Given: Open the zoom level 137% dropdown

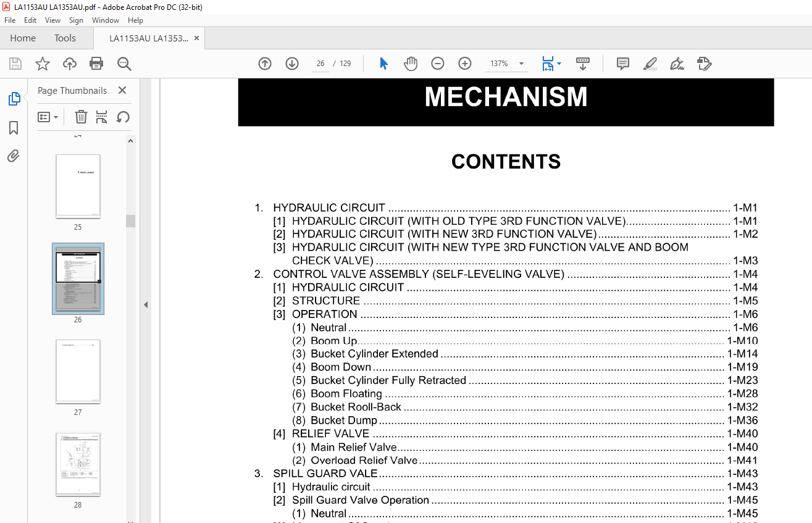Looking at the screenshot, I should coord(521,64).
